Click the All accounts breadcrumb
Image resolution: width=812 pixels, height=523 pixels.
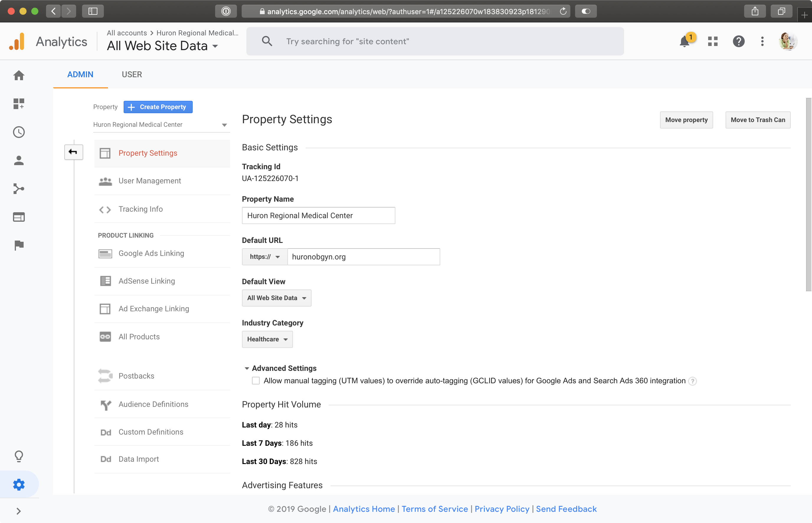click(x=127, y=33)
